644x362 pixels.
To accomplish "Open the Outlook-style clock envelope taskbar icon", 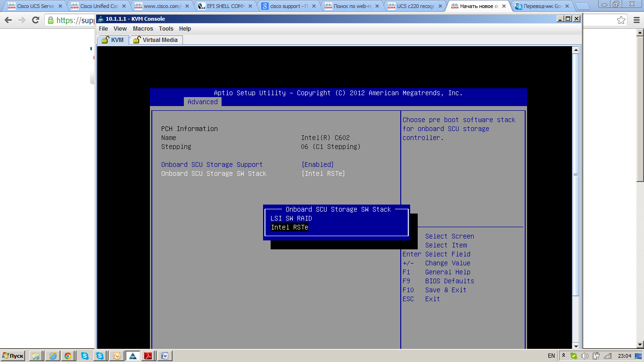I will pyautogui.click(x=116, y=356).
